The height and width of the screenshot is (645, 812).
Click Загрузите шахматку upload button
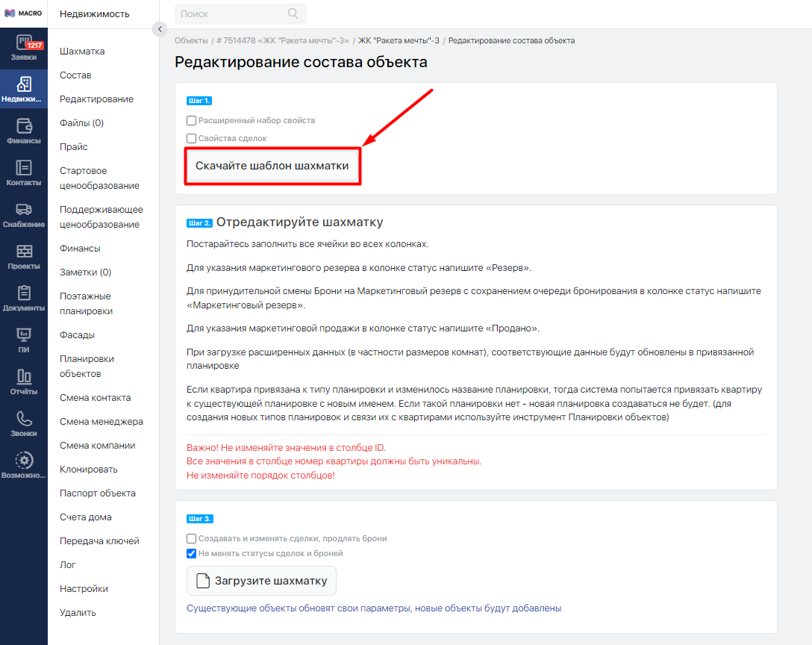[261, 581]
